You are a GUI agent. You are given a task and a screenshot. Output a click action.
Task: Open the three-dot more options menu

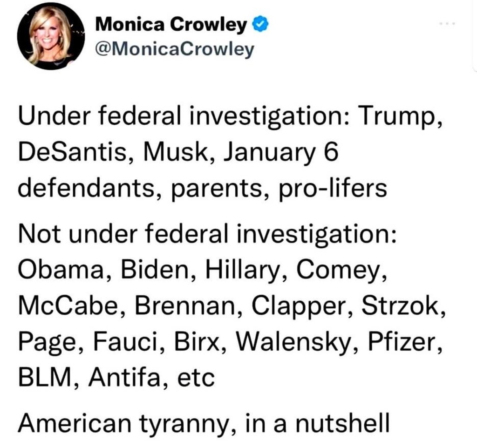(x=448, y=23)
